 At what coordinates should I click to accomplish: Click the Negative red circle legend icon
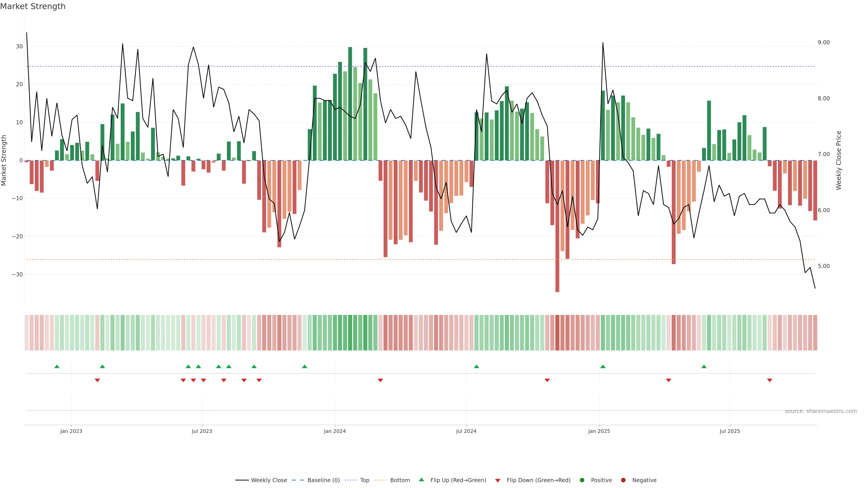[x=623, y=480]
